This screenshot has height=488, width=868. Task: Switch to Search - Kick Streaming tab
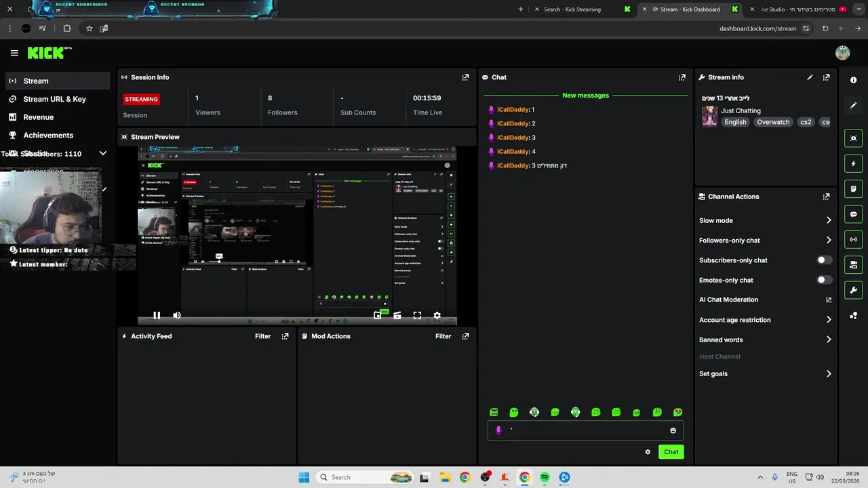click(x=582, y=9)
